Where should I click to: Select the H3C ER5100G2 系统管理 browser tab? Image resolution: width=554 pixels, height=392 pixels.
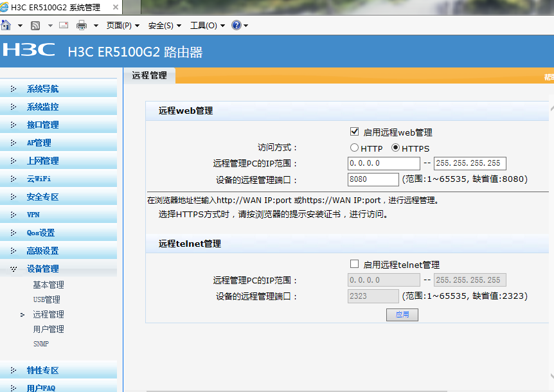[61, 7]
